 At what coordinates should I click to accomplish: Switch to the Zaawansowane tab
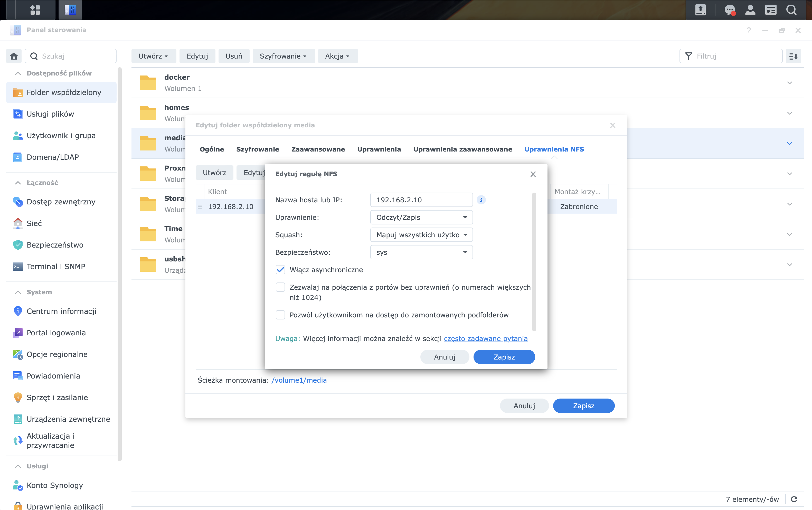click(x=318, y=149)
